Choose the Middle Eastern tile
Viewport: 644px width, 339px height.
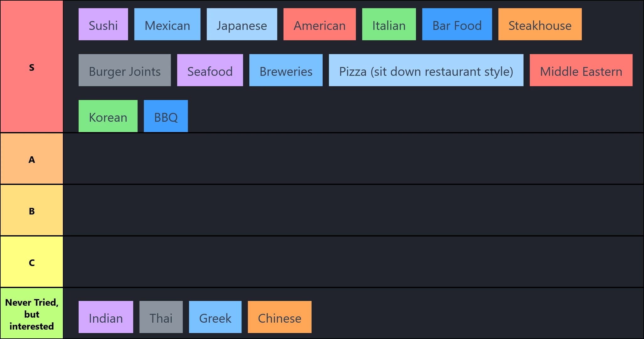(x=581, y=70)
